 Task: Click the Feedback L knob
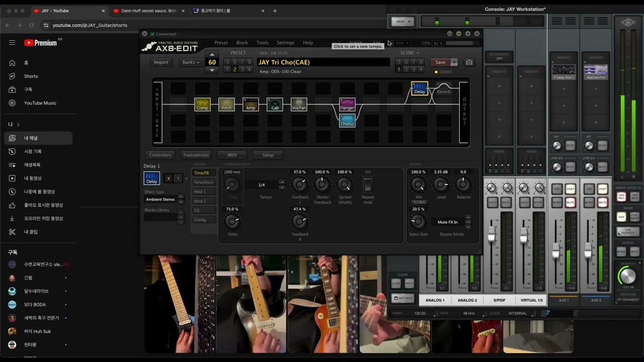pos(299,185)
